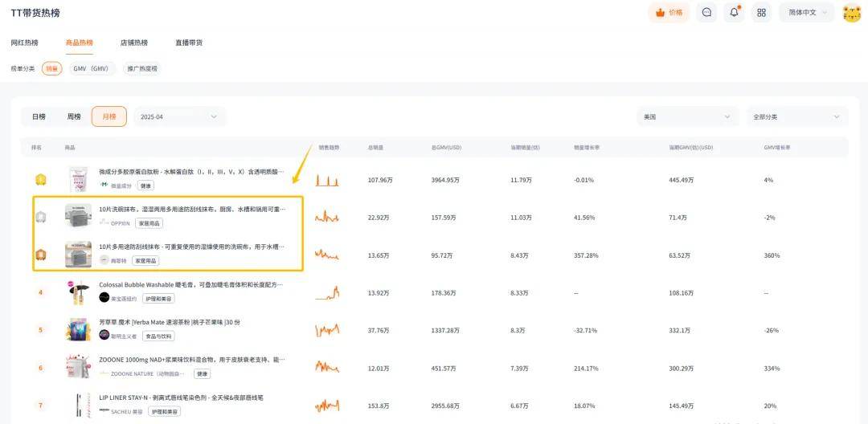
Task: View sales trend chart for collagen powder
Action: point(327,180)
